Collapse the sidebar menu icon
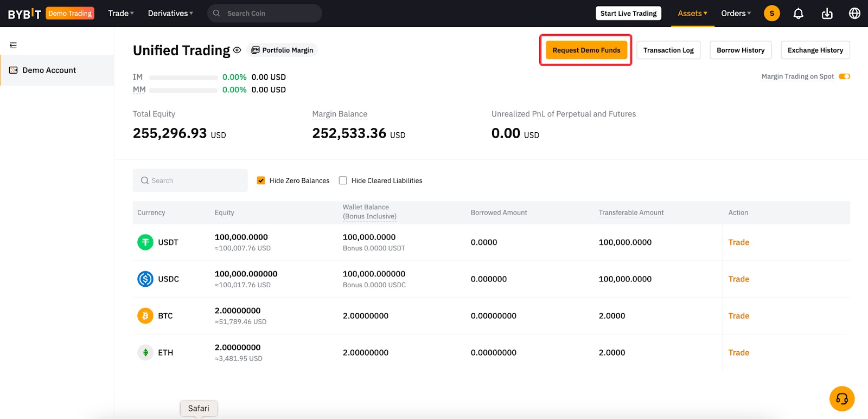This screenshot has width=868, height=419. (x=14, y=46)
